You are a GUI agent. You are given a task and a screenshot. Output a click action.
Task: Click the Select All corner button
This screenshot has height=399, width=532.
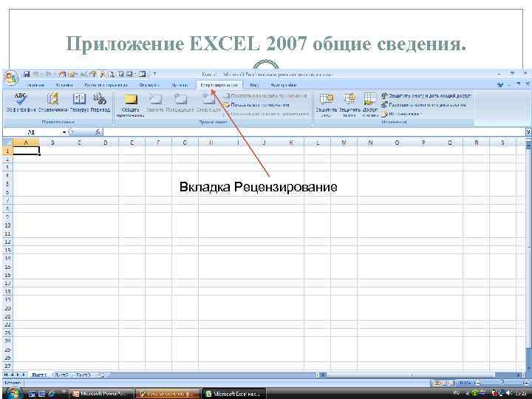coord(7,142)
